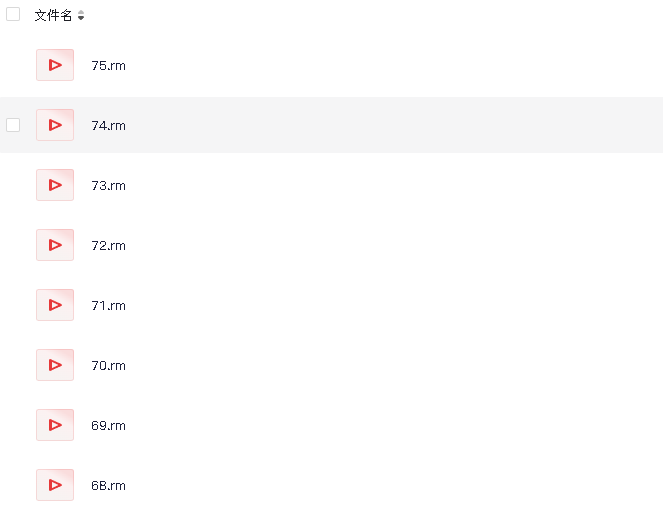Tick the checkbox for 74.rm

tap(13, 125)
